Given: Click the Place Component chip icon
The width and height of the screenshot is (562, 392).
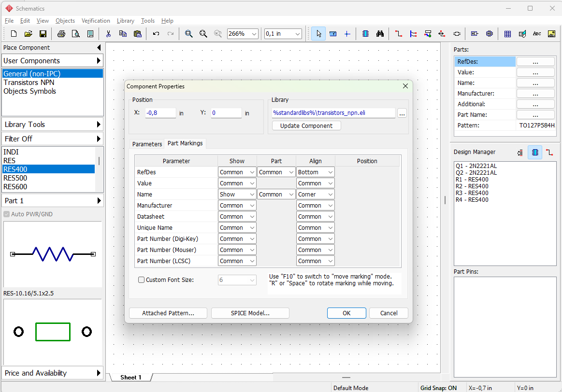Looking at the screenshot, I should tap(365, 34).
